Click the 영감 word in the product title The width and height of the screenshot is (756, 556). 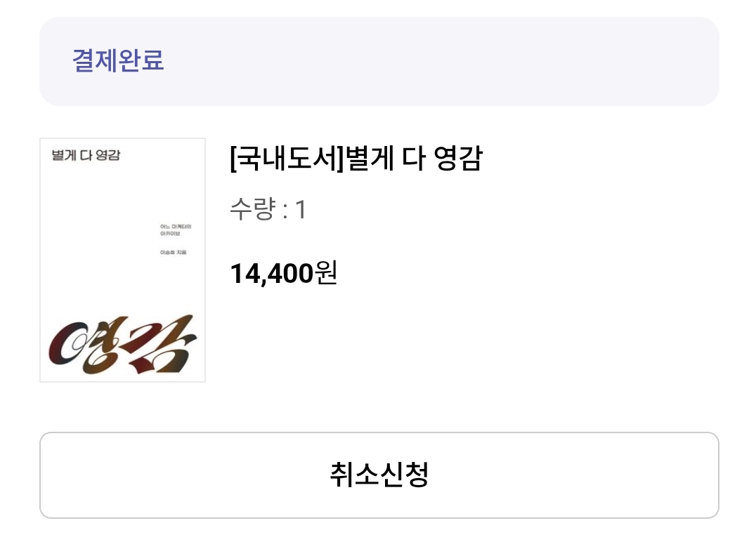pyautogui.click(x=457, y=158)
